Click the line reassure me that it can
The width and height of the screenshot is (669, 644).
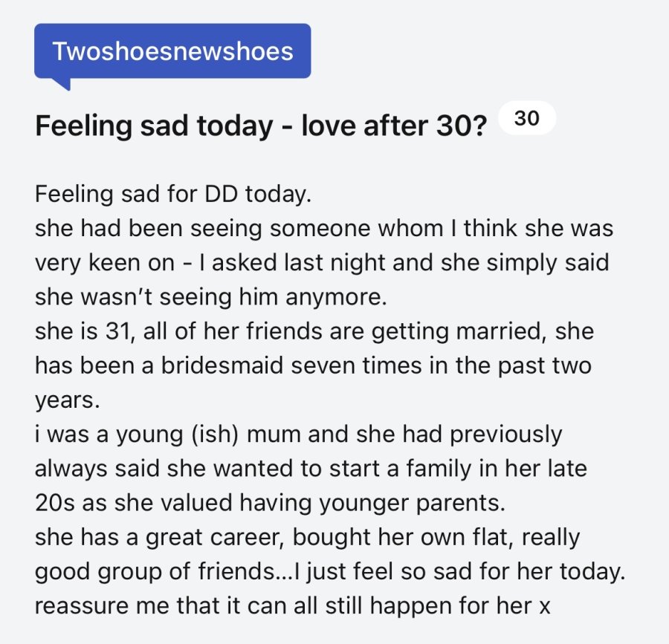(293, 606)
